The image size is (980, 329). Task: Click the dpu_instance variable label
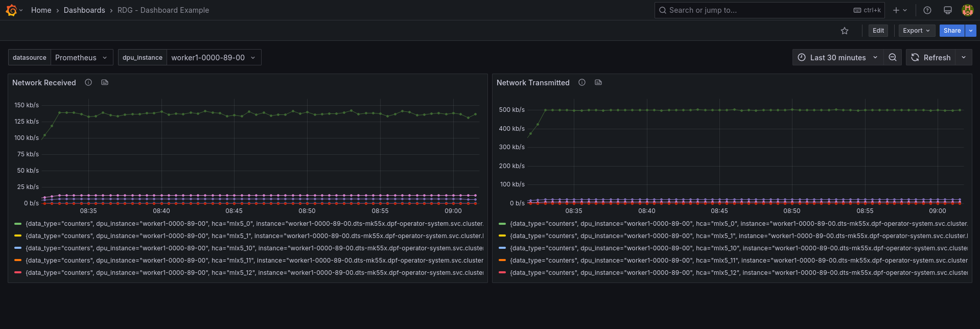tap(143, 57)
